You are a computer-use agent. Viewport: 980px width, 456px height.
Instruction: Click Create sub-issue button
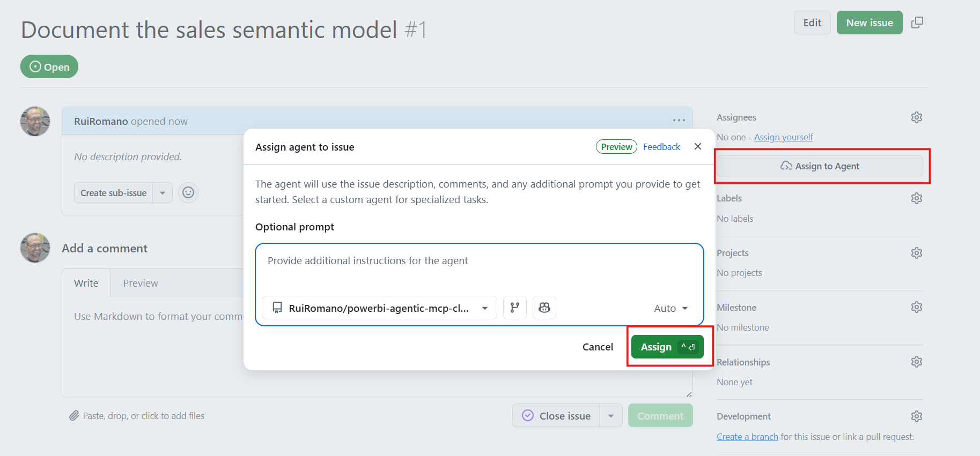(113, 193)
